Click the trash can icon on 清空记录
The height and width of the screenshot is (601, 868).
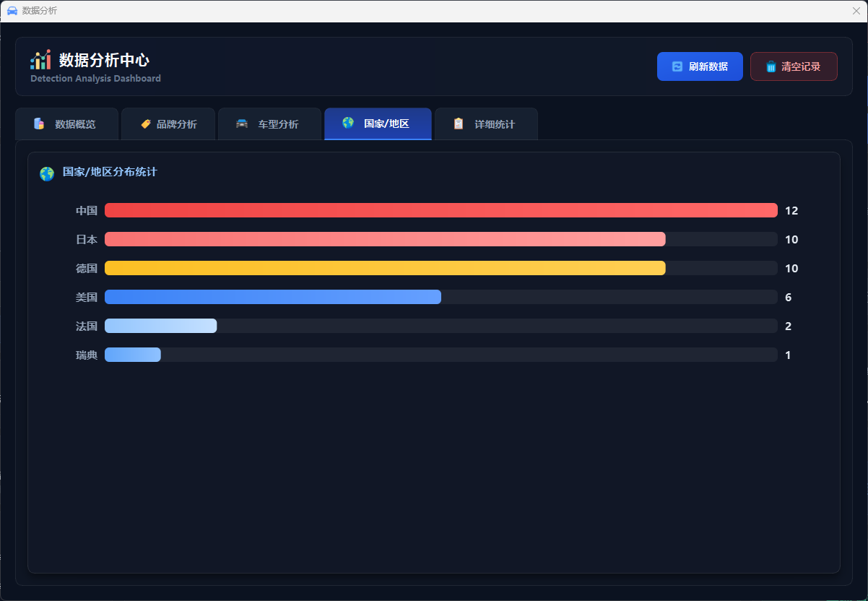pos(771,66)
